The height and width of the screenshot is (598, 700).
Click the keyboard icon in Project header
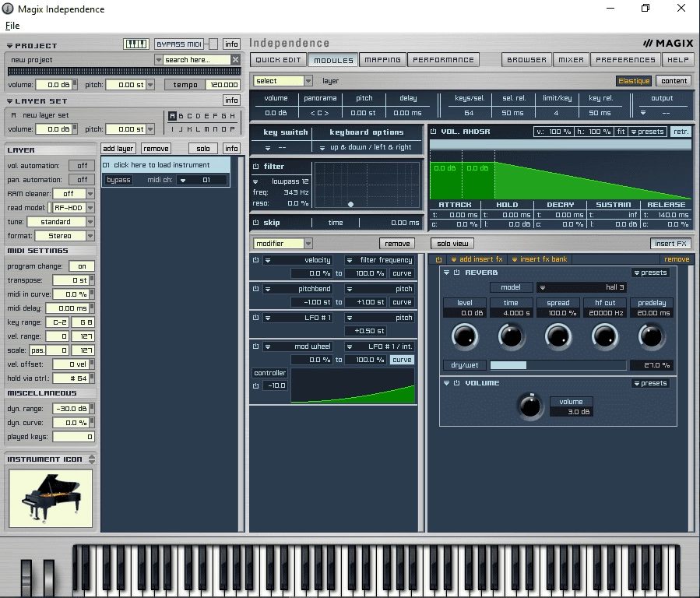tap(135, 44)
